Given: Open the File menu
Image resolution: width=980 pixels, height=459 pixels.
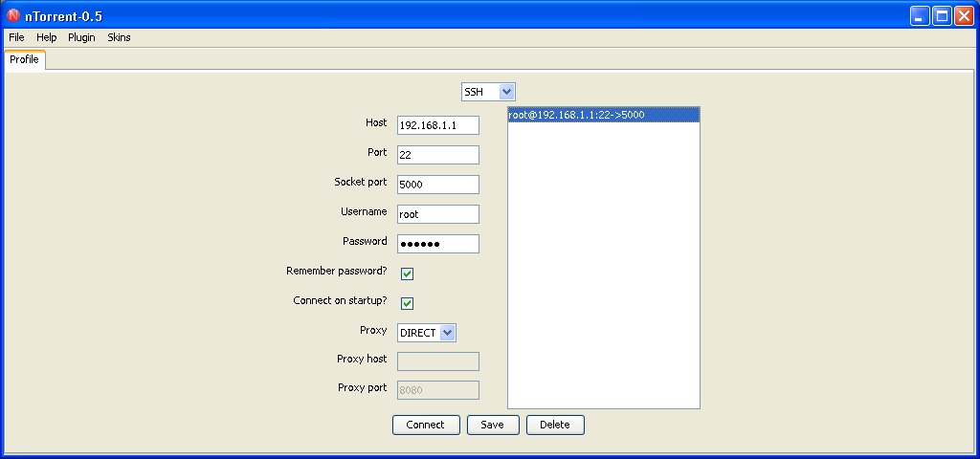Looking at the screenshot, I should tap(16, 37).
